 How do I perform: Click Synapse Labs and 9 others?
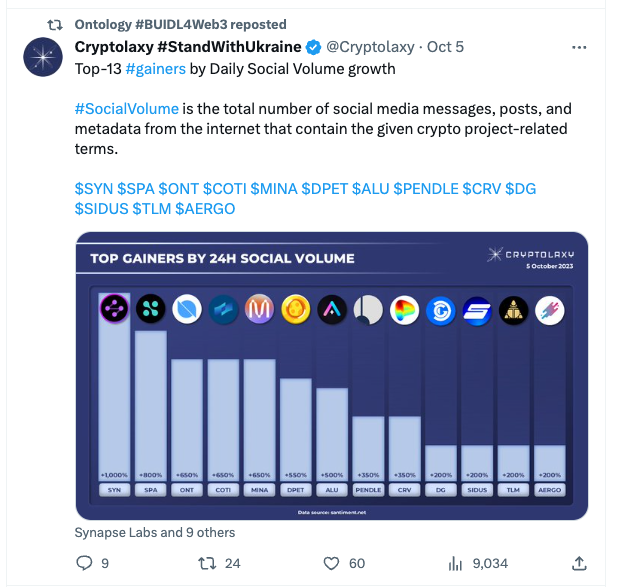(x=155, y=532)
